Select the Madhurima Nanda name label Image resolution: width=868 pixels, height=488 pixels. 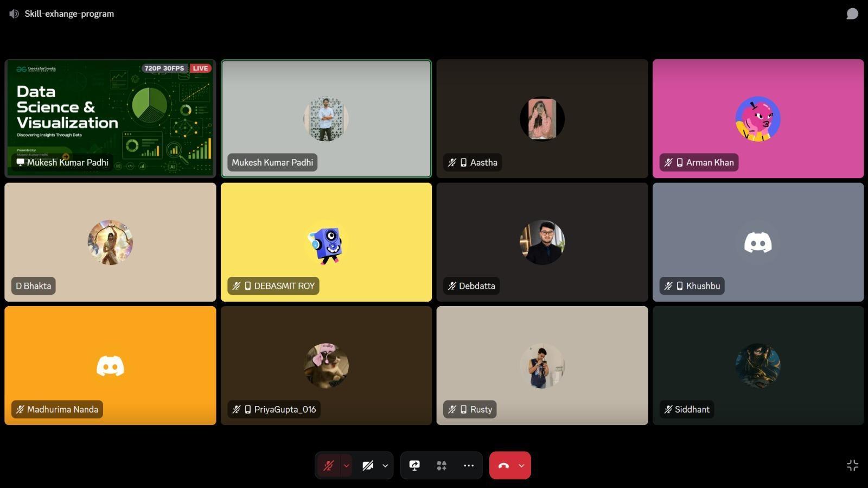57,409
